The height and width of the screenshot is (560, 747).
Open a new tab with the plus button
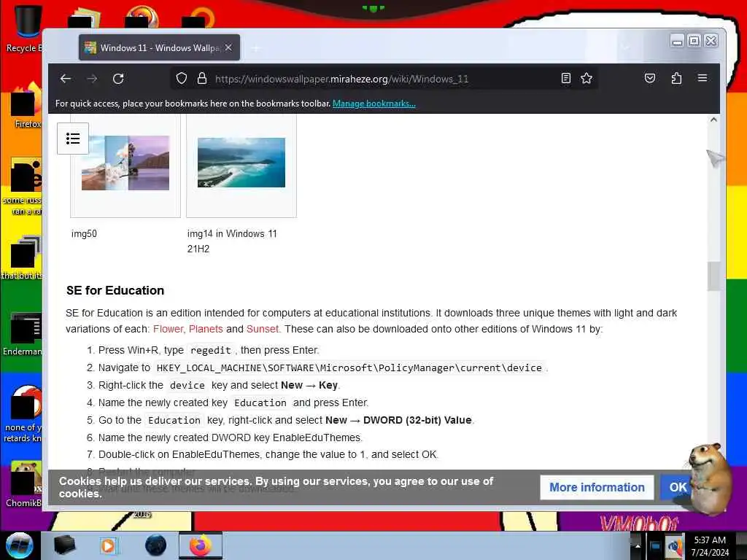256,48
